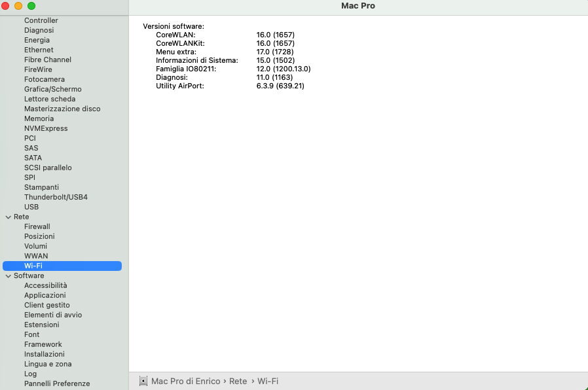Select Controller in the sidebar
This screenshot has height=390, width=588.
coord(41,20)
